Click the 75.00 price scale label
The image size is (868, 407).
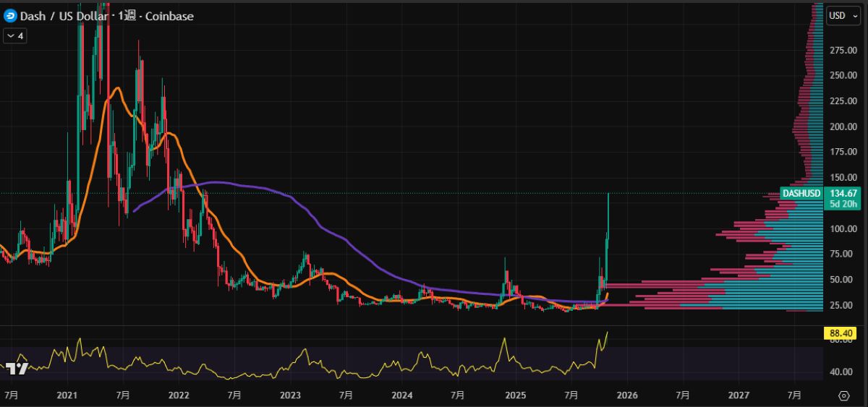coord(840,254)
